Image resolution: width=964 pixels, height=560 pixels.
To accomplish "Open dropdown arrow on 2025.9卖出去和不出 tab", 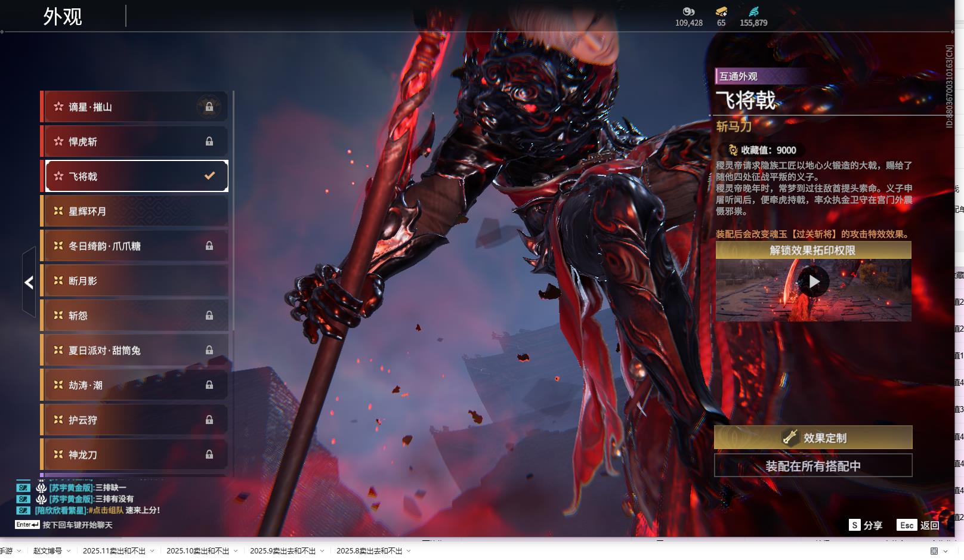I will (x=322, y=551).
